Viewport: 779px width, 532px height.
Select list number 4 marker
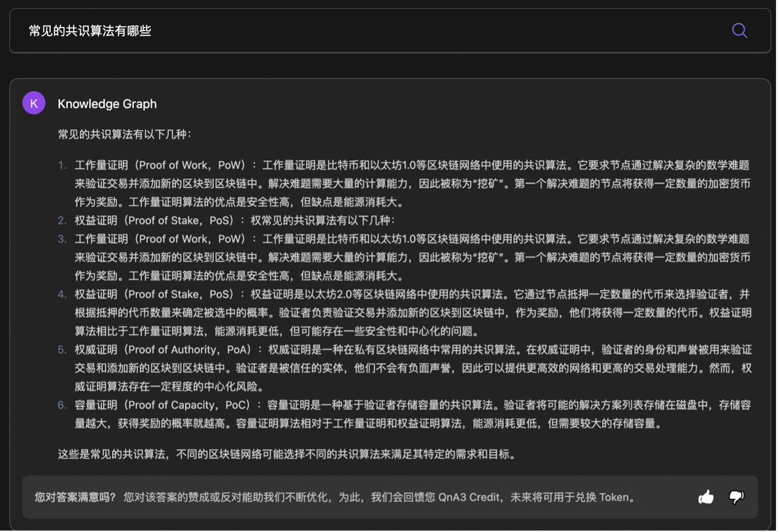pyautogui.click(x=62, y=294)
